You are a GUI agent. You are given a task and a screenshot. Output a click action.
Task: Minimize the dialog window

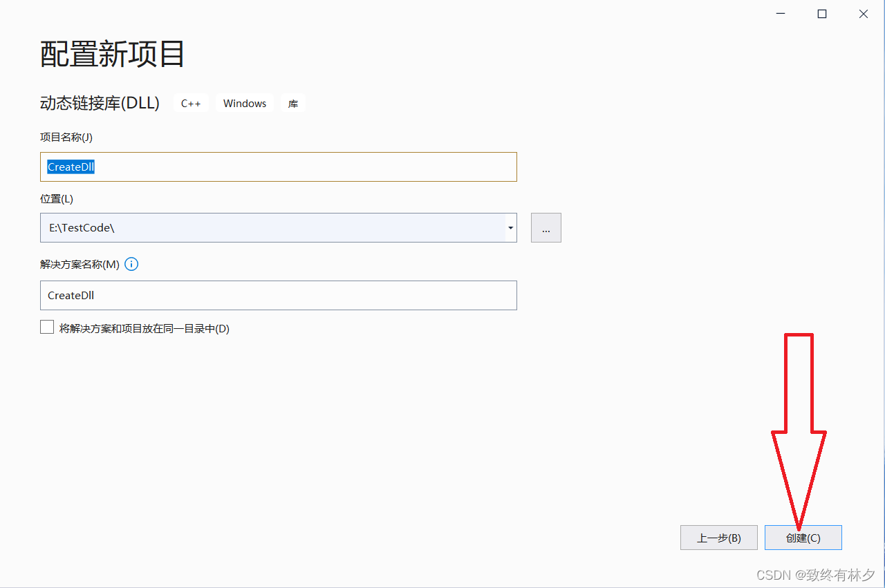coord(781,14)
